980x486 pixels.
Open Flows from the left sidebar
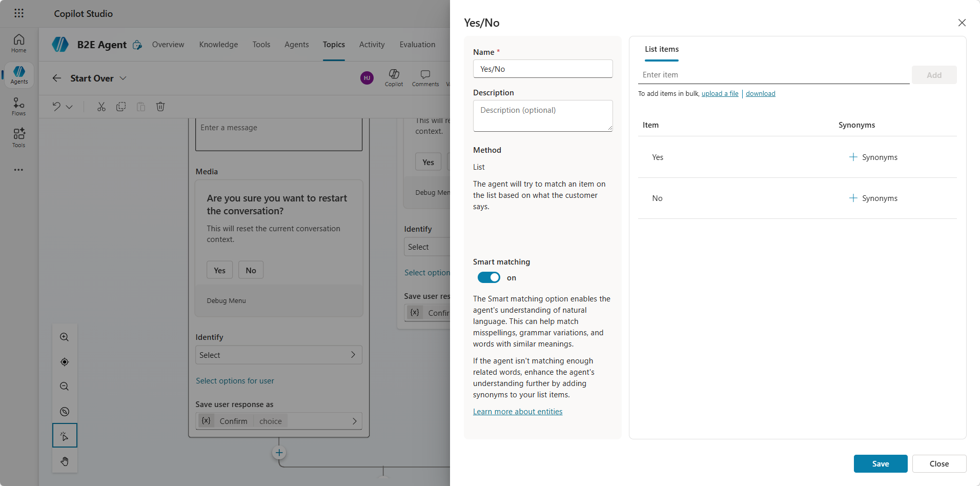tap(19, 107)
